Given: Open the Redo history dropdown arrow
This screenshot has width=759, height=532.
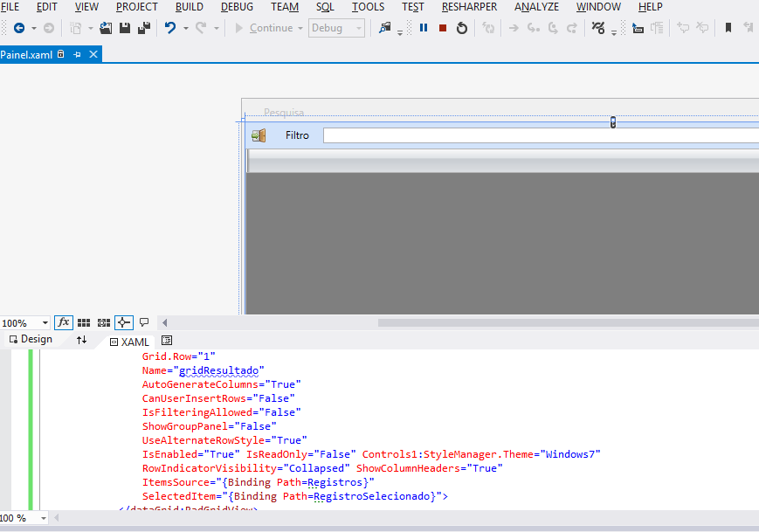Looking at the screenshot, I should coord(217,28).
